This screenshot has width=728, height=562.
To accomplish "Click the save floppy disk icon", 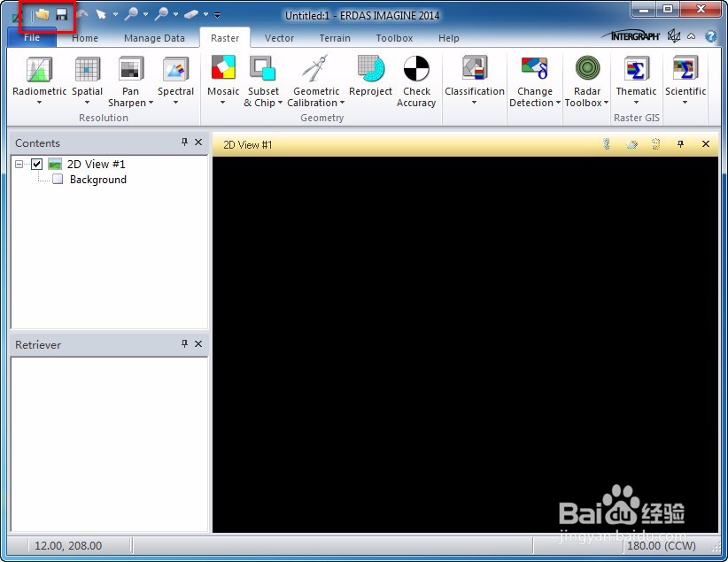I will click(62, 14).
